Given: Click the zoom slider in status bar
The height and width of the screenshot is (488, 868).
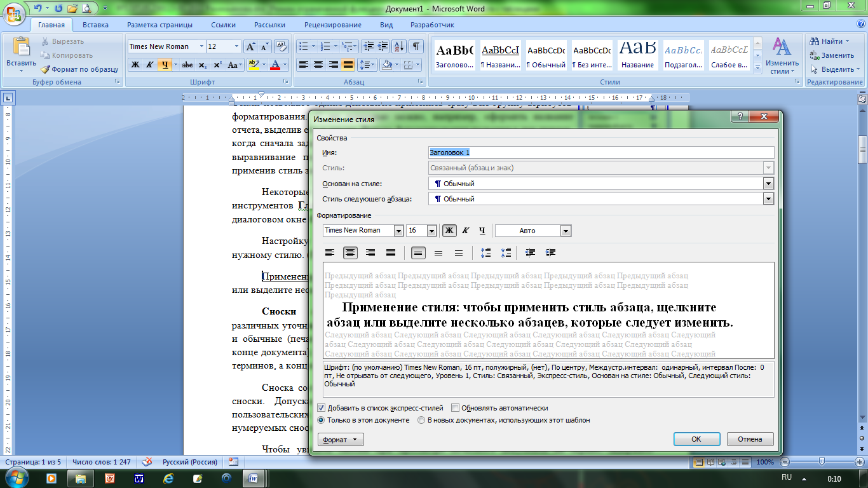Looking at the screenshot, I should [x=822, y=462].
